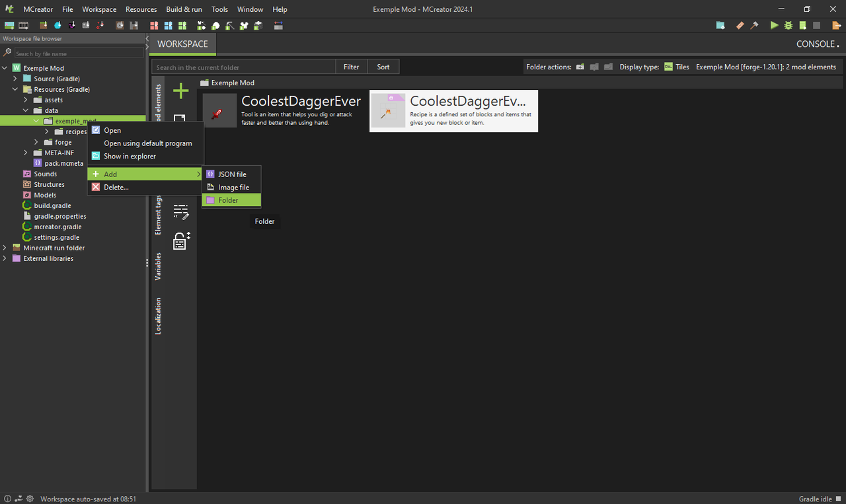The width and height of the screenshot is (846, 504).
Task: Expand External libraries node
Action: coord(5,258)
